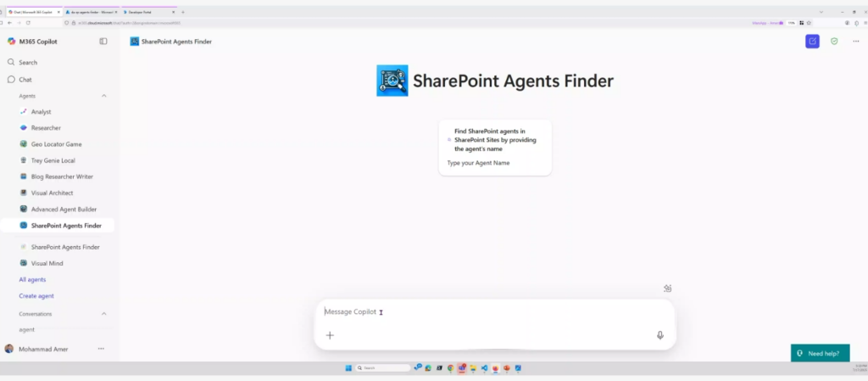
Task: Click the microphone icon in the message box
Action: (x=659, y=335)
